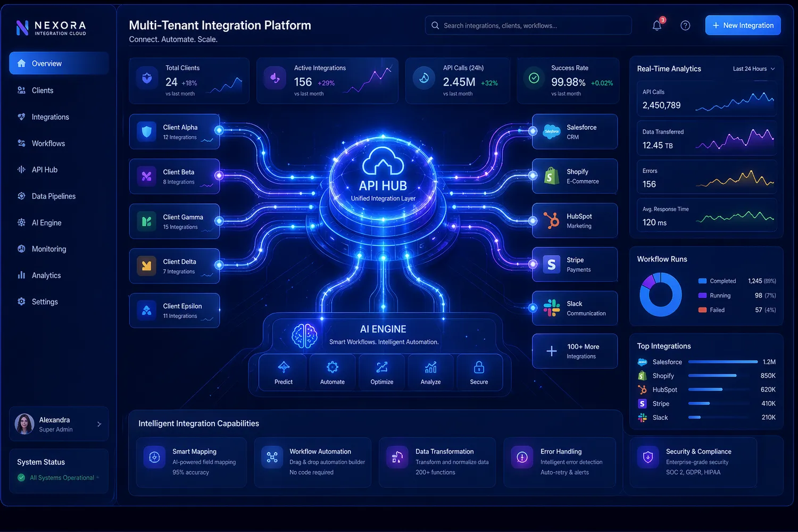
Task: Open notifications bell icon
Action: point(657,26)
